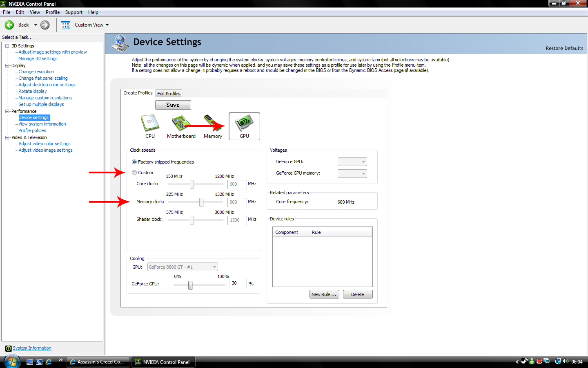The width and height of the screenshot is (588, 368).
Task: Open the Support menu
Action: [74, 12]
